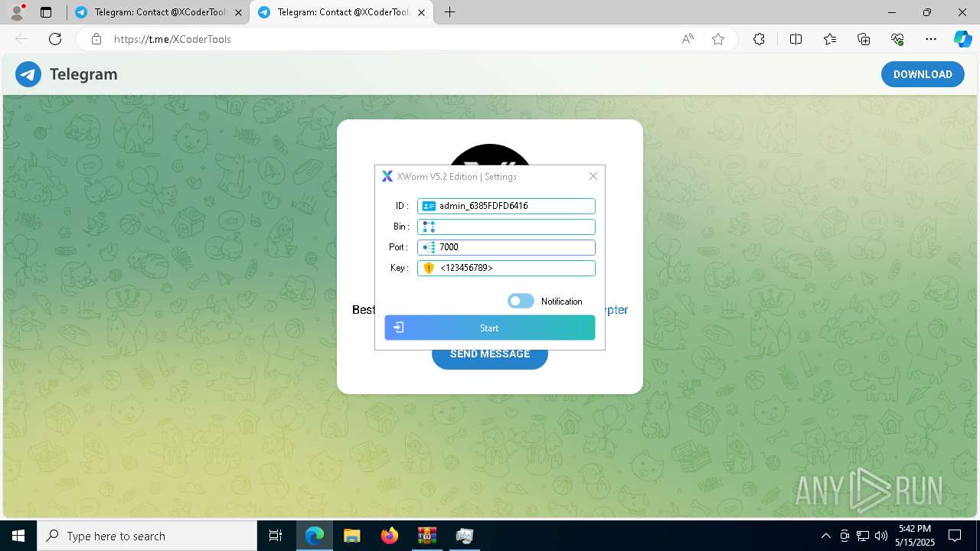Open a new browser tab
The width and height of the screenshot is (980, 551).
click(x=449, y=12)
